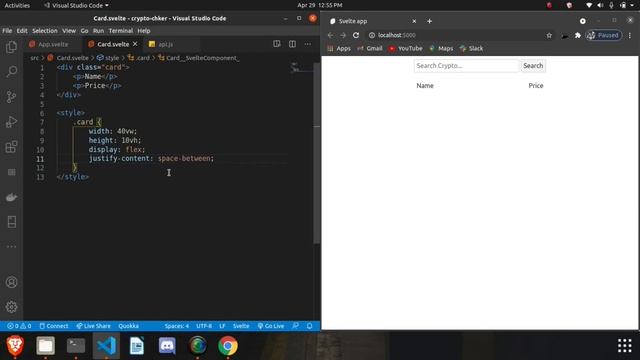The image size is (640, 360).
Task: Change indentation via Spaces: 4
Action: click(x=177, y=326)
